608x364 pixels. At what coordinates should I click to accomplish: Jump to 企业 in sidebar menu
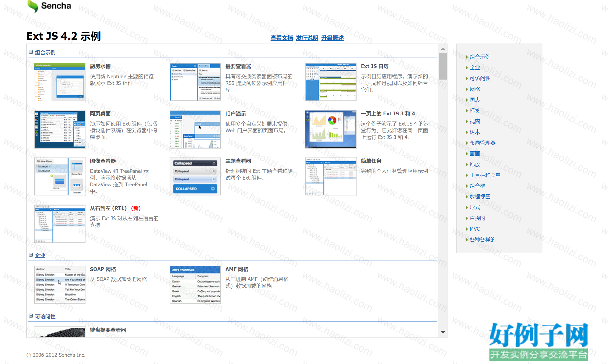[x=475, y=67]
